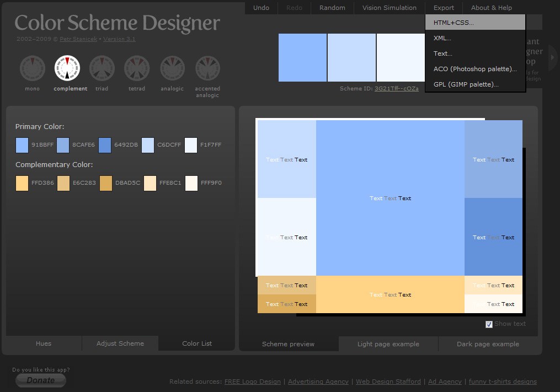Switch to the Adjust Scheme tab
The height and width of the screenshot is (392, 560).
[x=120, y=343]
